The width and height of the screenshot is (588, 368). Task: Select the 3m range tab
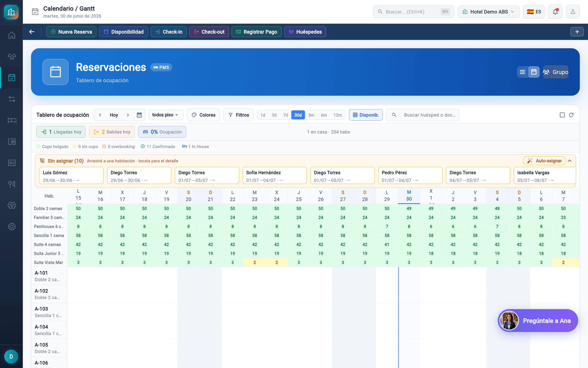pyautogui.click(x=311, y=115)
